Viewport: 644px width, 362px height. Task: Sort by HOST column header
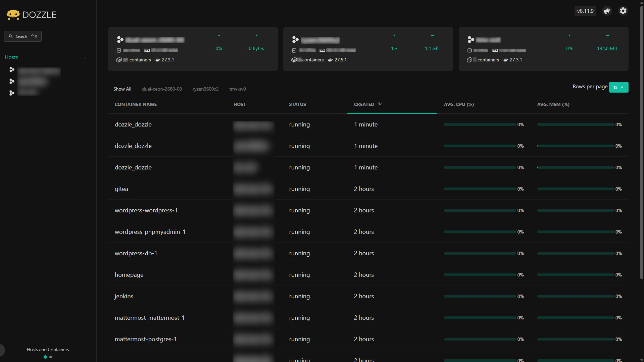click(240, 104)
